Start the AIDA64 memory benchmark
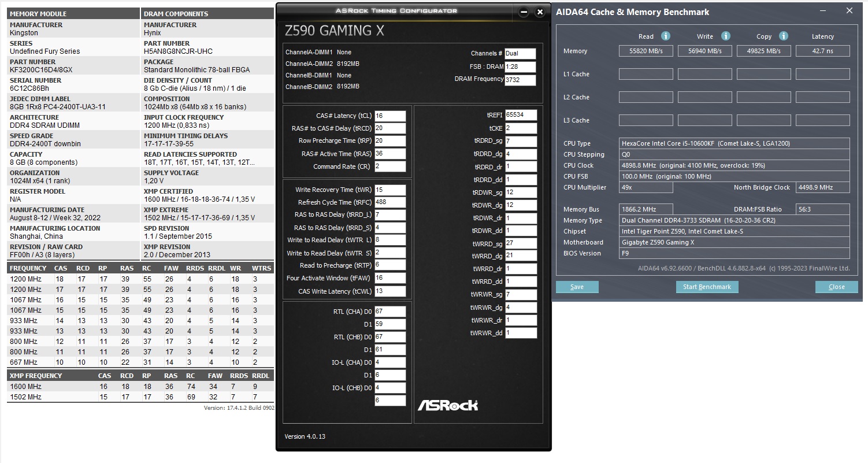868x463 pixels. click(707, 287)
